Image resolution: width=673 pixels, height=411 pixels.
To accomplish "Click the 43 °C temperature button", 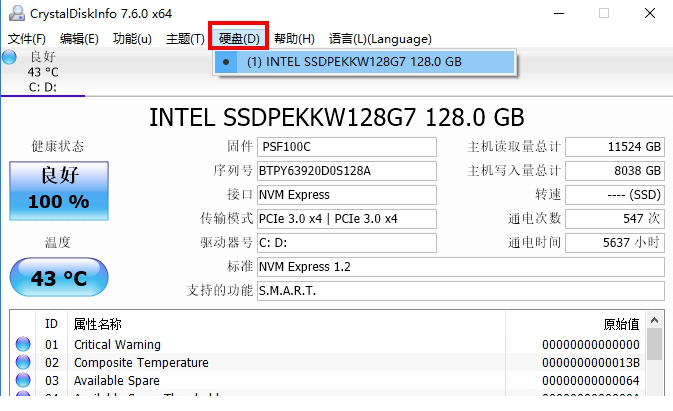I will tap(59, 277).
